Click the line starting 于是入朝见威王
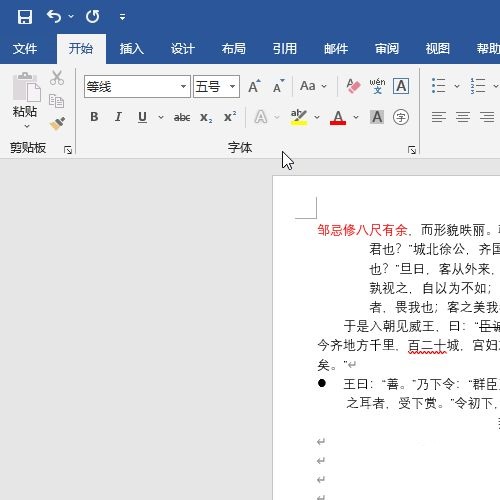 pyautogui.click(x=422, y=326)
